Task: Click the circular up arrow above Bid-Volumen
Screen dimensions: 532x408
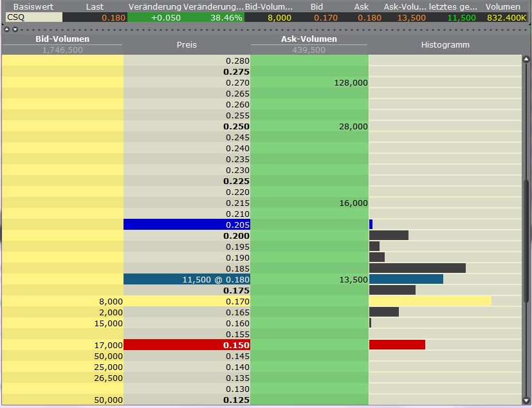Action: (6, 30)
